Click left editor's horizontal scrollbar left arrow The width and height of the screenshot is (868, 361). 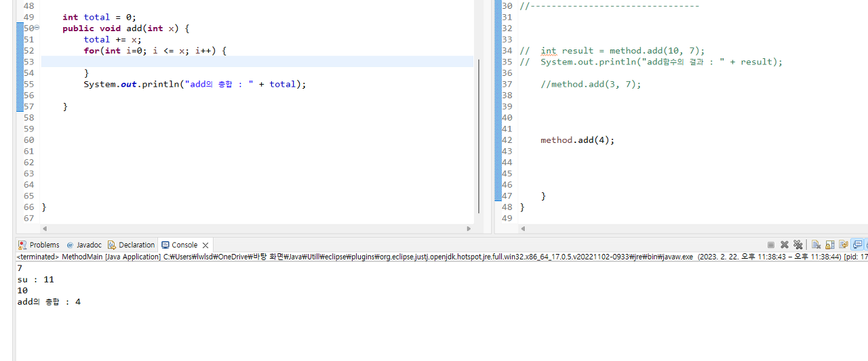45,229
